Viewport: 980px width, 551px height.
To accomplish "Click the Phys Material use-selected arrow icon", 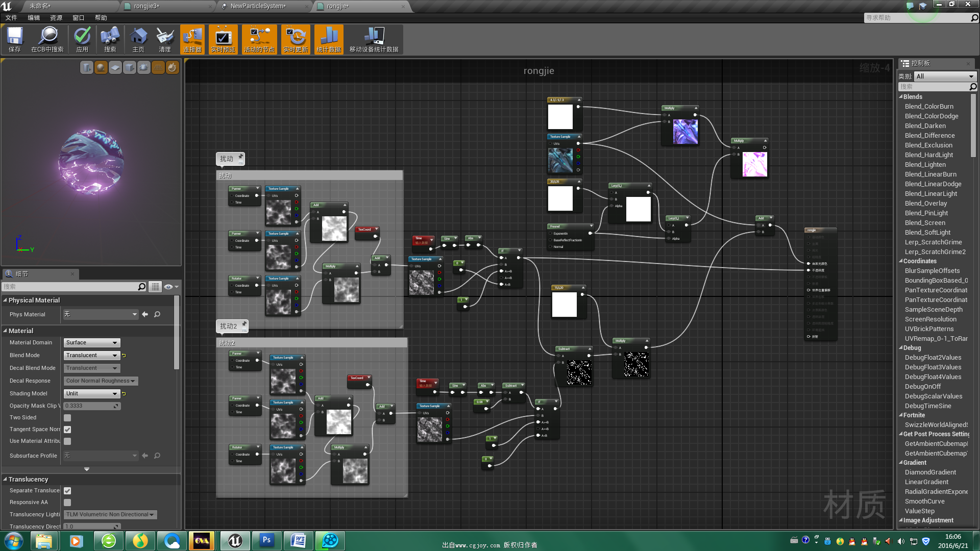I will 145,314.
